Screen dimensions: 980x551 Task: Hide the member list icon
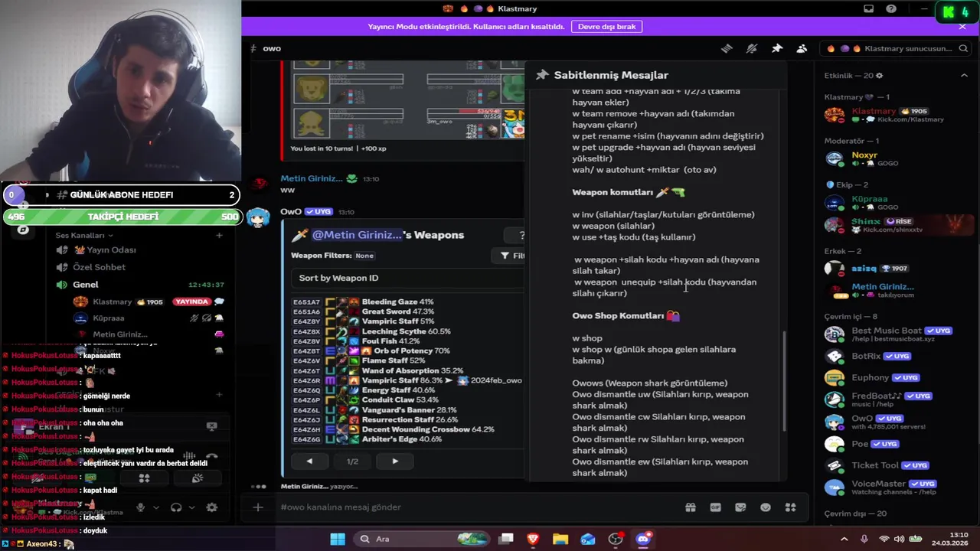coord(802,48)
